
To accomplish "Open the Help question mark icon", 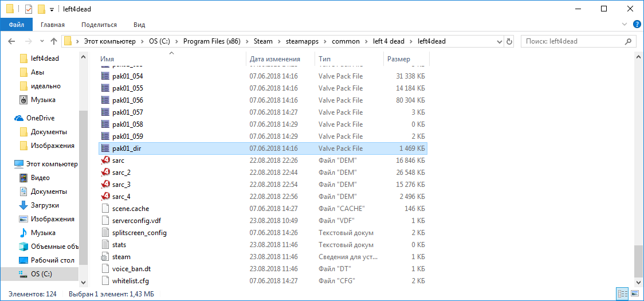I will point(637,25).
